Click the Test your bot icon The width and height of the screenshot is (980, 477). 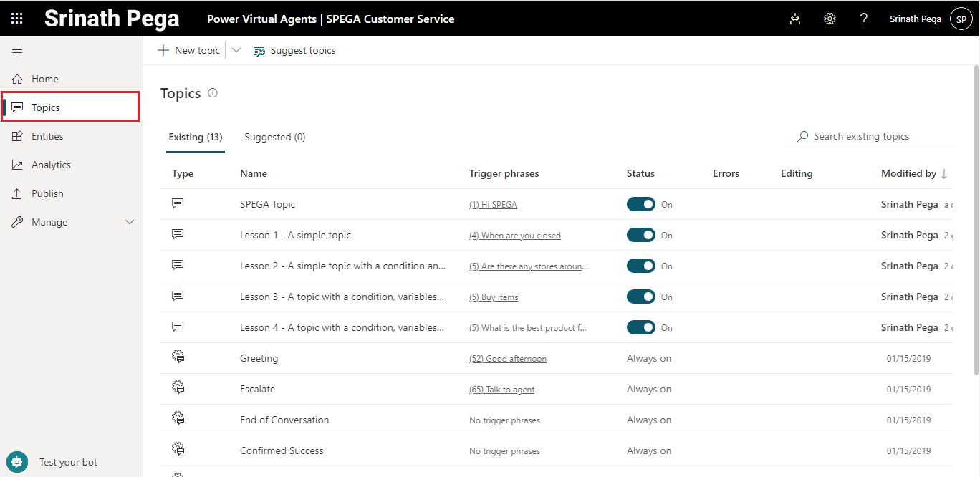[x=17, y=462]
